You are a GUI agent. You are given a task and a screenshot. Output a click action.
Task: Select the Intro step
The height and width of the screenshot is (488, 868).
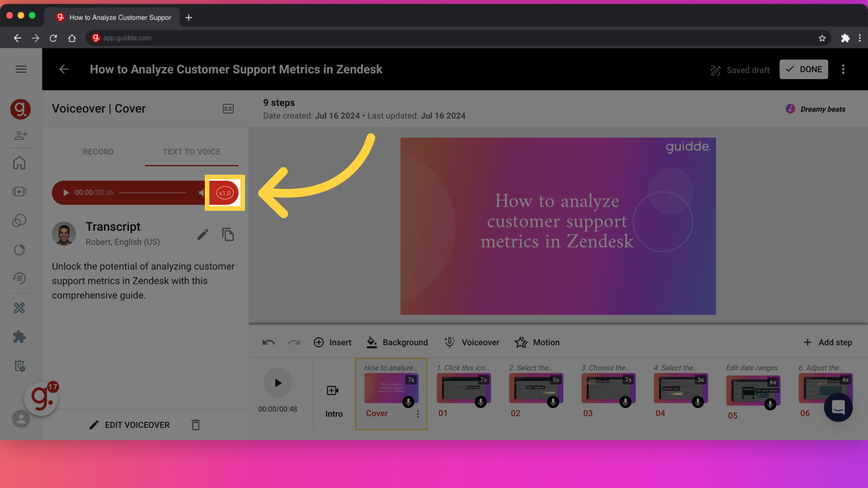(334, 400)
